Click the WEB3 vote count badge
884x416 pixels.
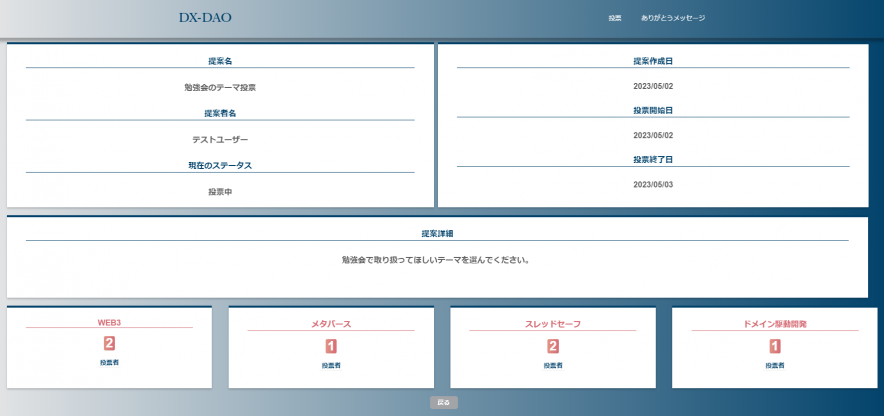pos(109,343)
